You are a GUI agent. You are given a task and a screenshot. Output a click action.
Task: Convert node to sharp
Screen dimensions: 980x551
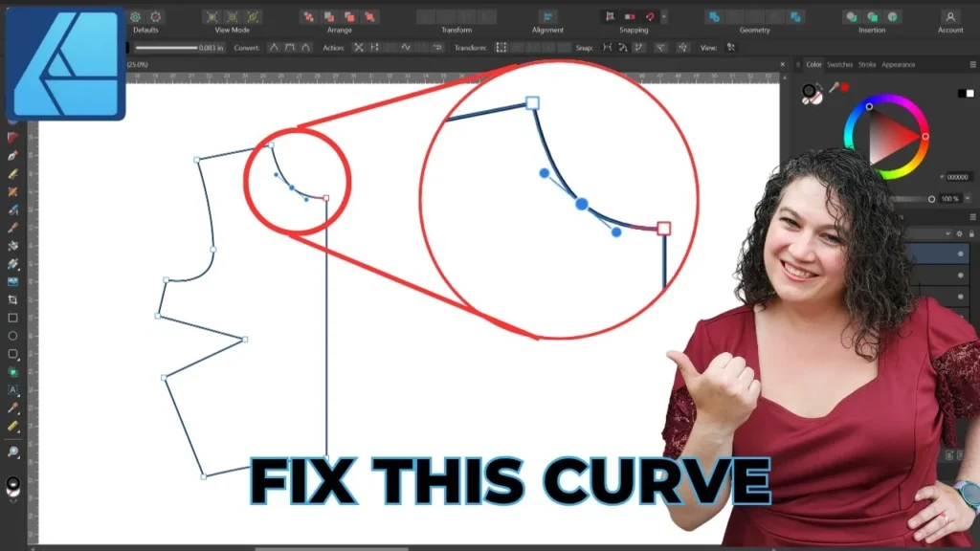point(274,48)
